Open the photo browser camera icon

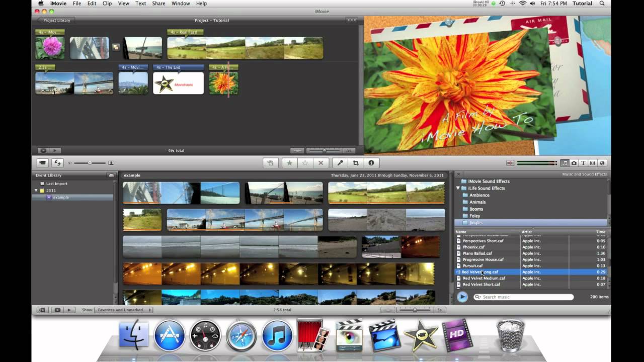[x=574, y=163]
